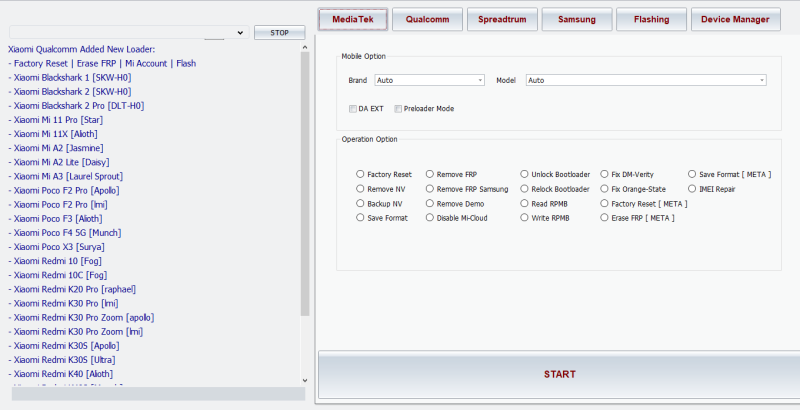
Task: Select the Unlock Bootloader option
Action: [525, 174]
